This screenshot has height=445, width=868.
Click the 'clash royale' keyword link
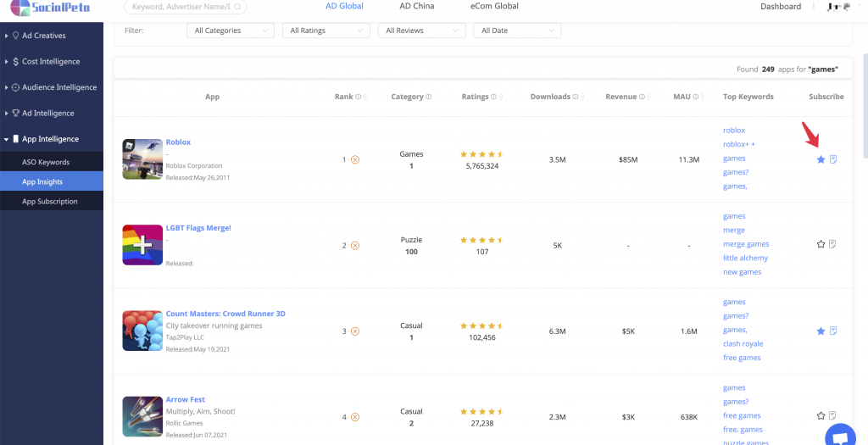[743, 344]
